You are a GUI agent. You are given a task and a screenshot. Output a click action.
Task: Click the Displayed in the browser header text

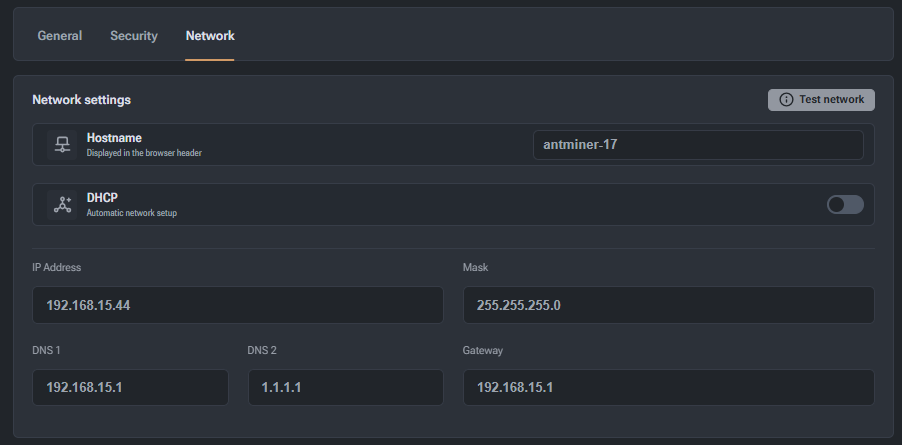click(x=144, y=153)
